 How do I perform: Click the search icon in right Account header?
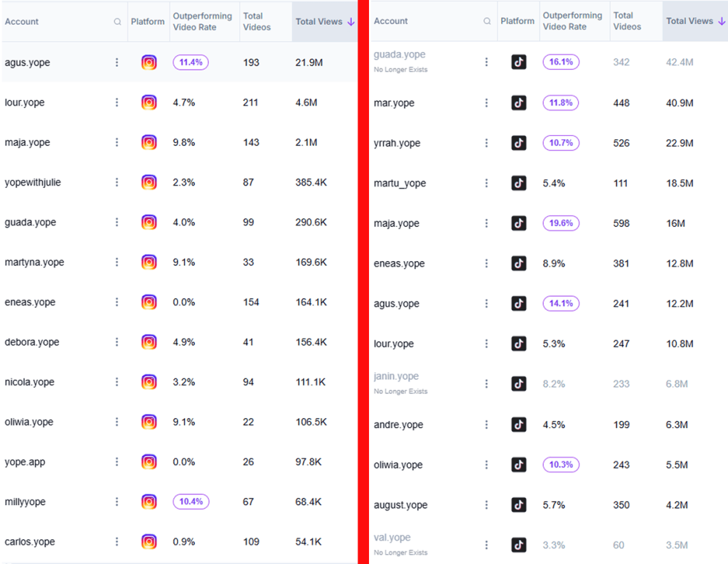487,21
